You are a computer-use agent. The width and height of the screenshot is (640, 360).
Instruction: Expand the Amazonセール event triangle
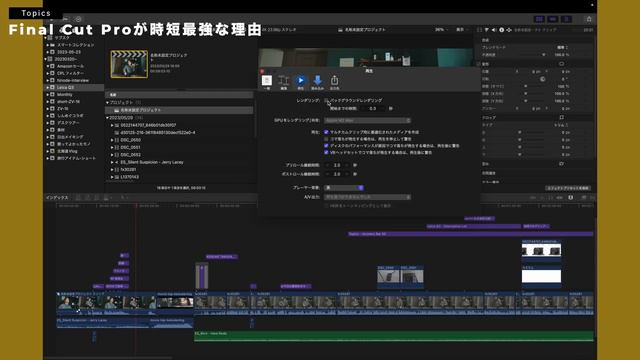tap(48, 66)
